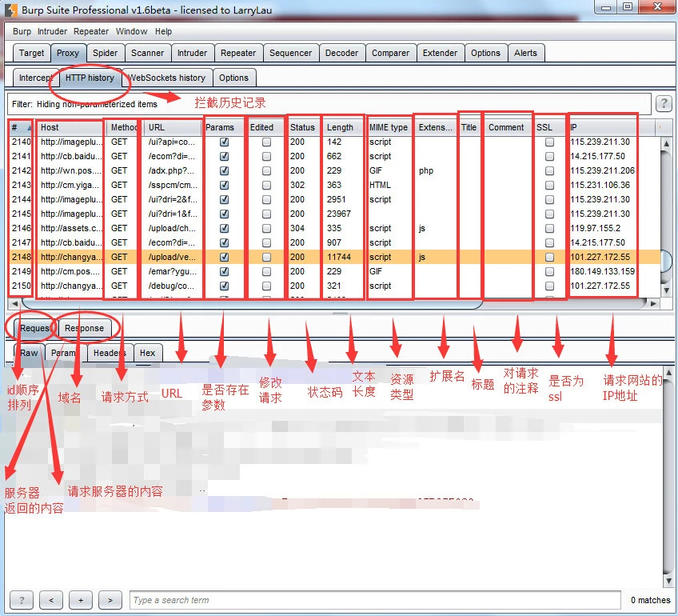
Task: Open the Window menu
Action: [x=131, y=31]
